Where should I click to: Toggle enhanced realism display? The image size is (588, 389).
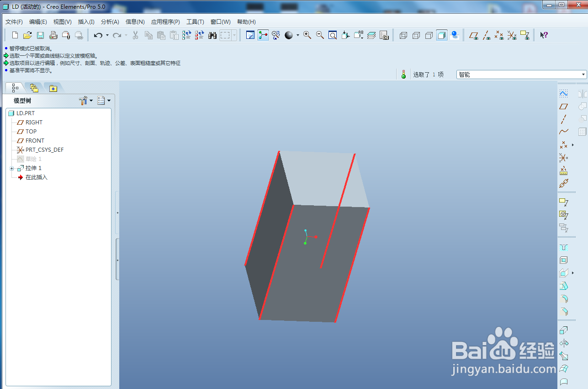455,35
